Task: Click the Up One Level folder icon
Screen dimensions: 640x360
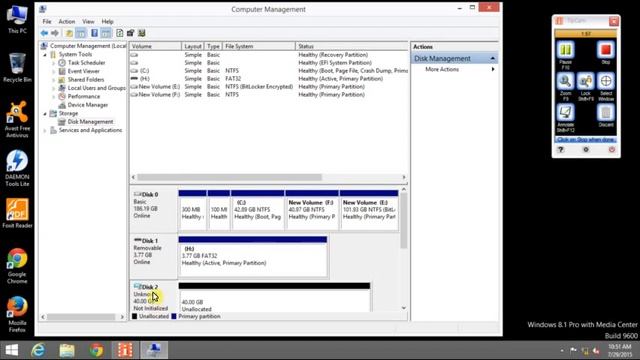Action: (x=69, y=33)
